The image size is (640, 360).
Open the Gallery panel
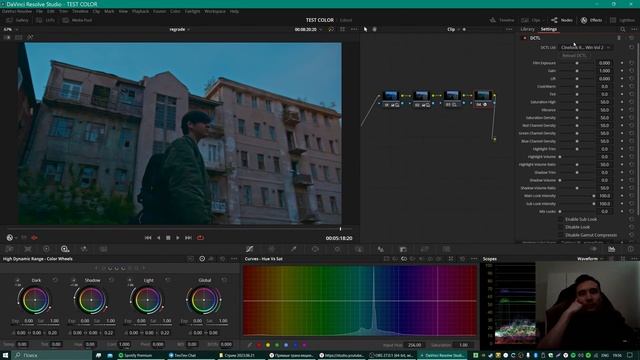coord(18,20)
